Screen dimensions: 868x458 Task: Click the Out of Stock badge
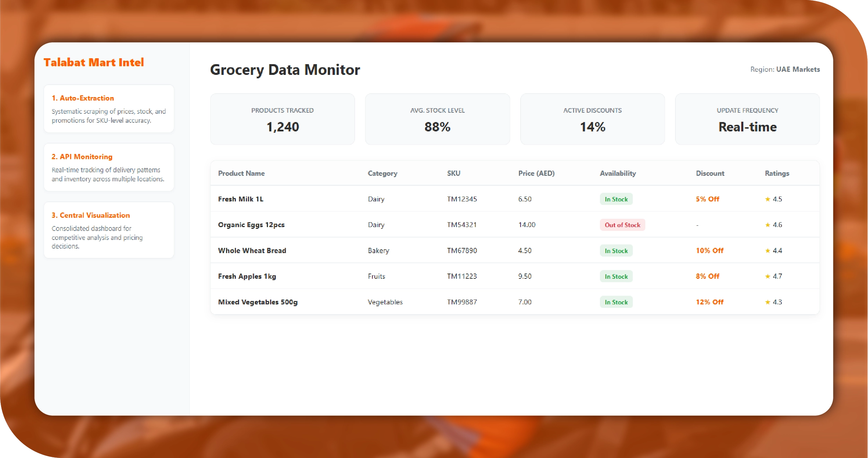click(x=622, y=225)
